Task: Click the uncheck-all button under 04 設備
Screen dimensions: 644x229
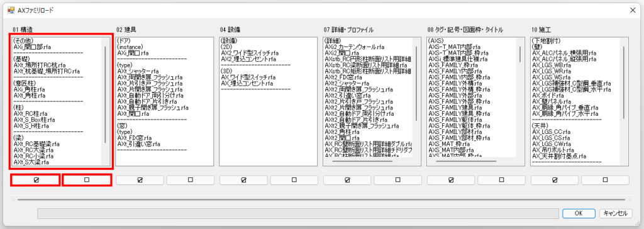Action: 294,180
